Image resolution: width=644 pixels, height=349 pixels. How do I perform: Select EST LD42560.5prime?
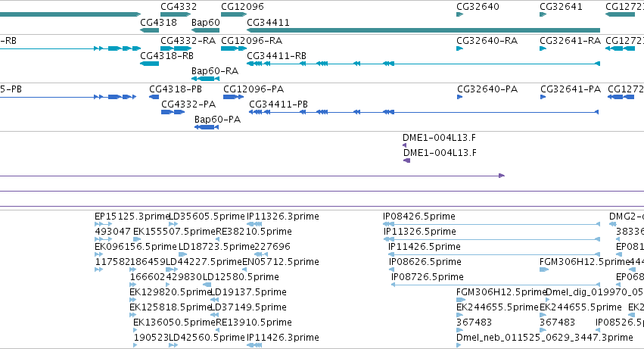click(x=207, y=338)
